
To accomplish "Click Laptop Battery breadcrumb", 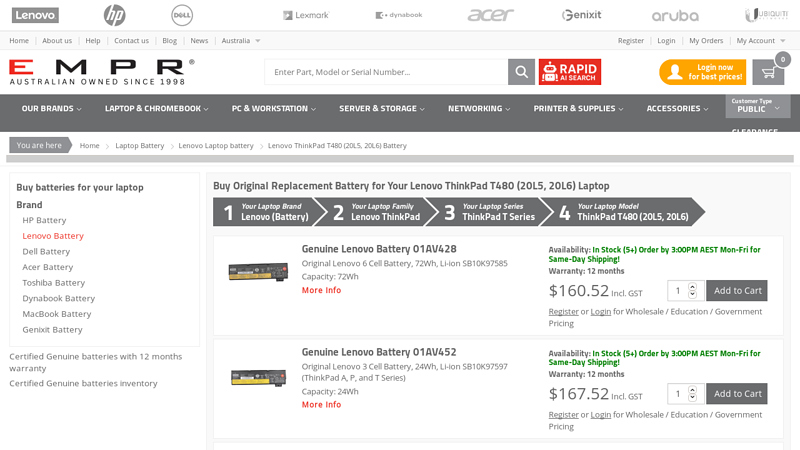I will click(140, 145).
